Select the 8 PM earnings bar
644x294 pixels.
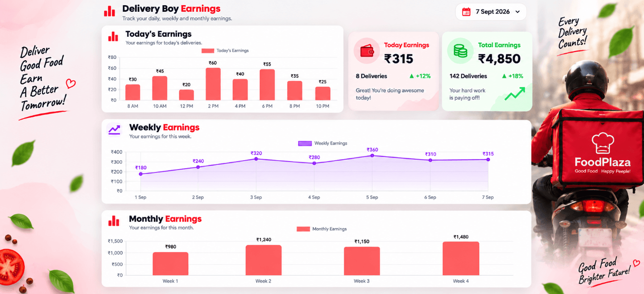[x=295, y=90]
